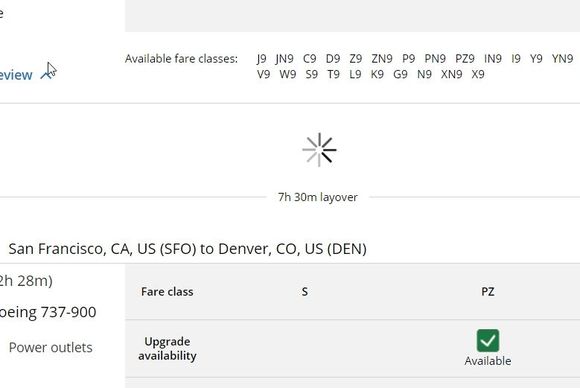The width and height of the screenshot is (580, 388).
Task: Click the Available fare classes label
Action: pos(181,58)
